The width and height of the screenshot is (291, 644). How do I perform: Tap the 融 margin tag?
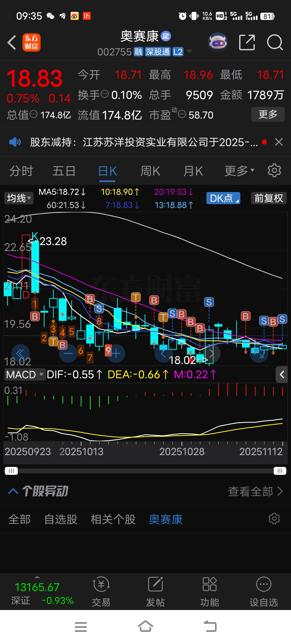coord(138,52)
